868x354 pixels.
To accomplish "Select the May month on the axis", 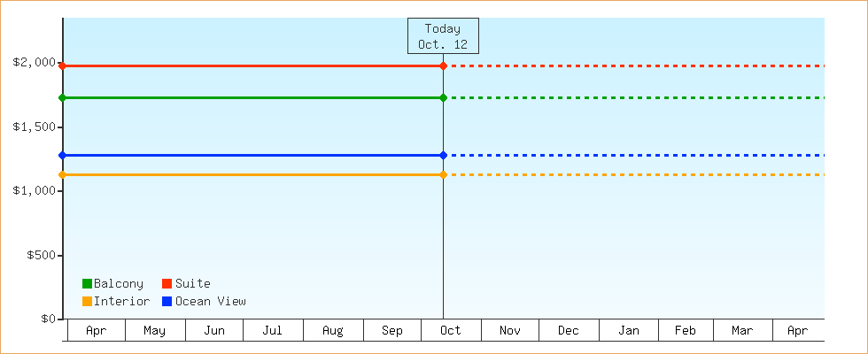I will pyautogui.click(x=154, y=331).
